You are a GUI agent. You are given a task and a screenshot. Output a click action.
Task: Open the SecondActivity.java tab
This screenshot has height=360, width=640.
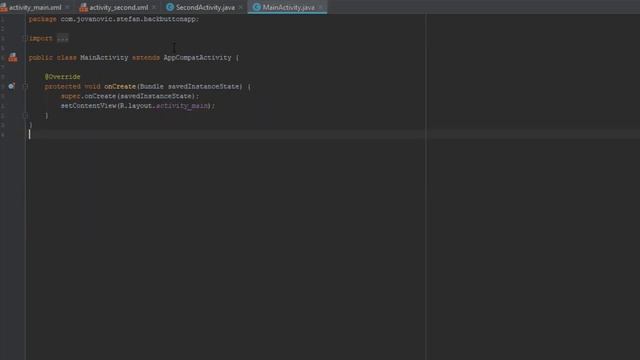coord(205,7)
